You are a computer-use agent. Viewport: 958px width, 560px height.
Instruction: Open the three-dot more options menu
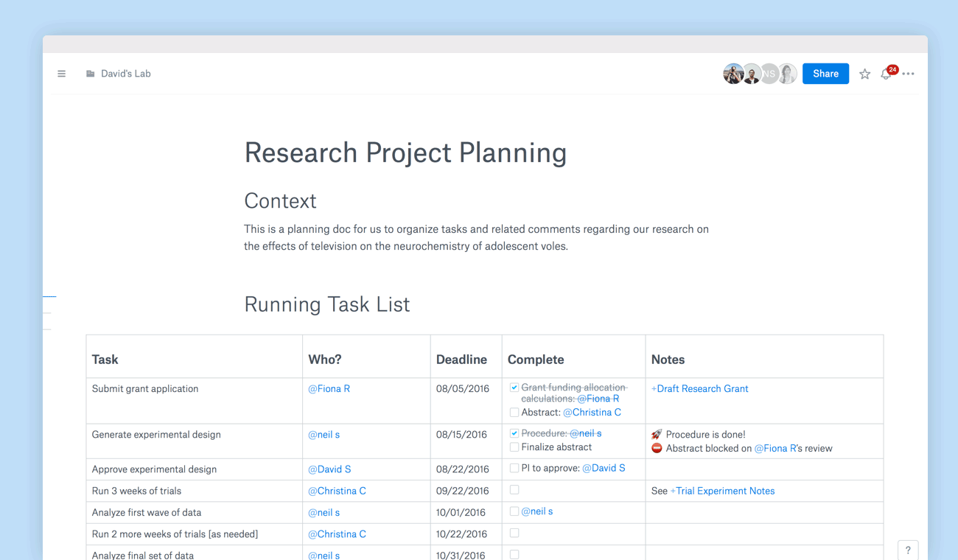(909, 74)
